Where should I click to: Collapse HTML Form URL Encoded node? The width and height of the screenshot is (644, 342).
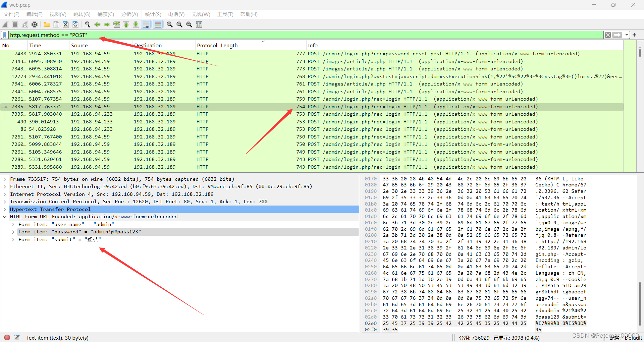[5, 217]
